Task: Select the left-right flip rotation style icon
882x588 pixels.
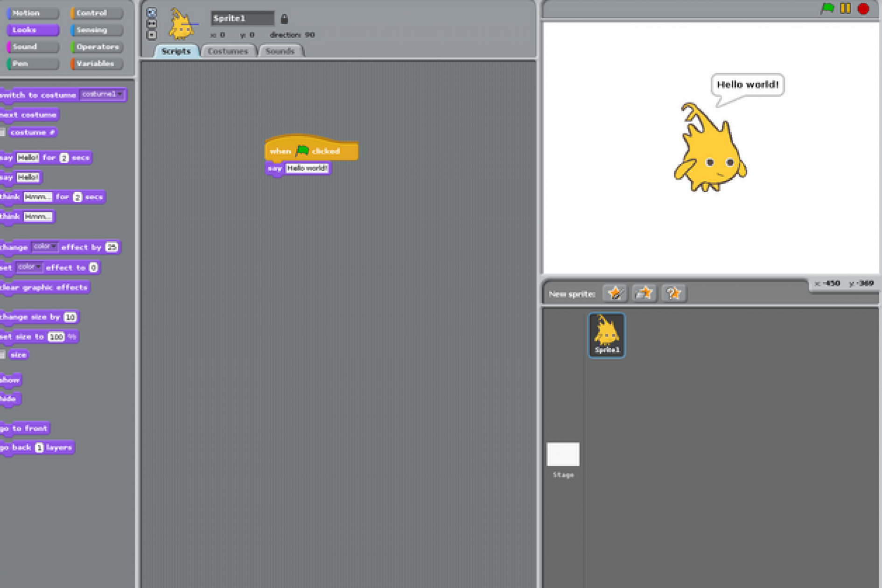Action: pyautogui.click(x=152, y=24)
